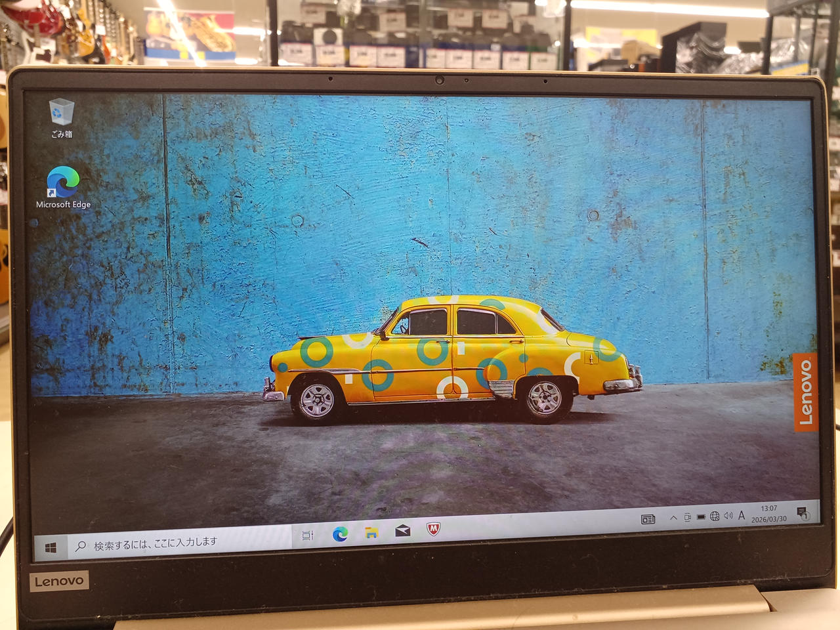
Task: Open McAfee from the taskbar
Action: tap(433, 528)
